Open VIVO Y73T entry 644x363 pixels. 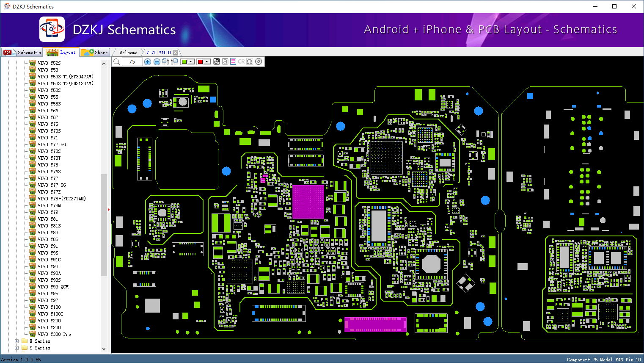click(50, 158)
